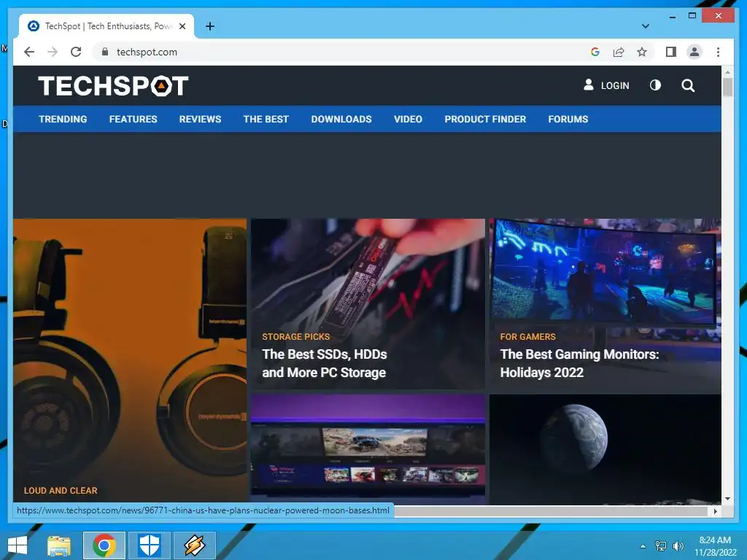The height and width of the screenshot is (560, 747).
Task: Share this page using share icon
Action: [619, 52]
